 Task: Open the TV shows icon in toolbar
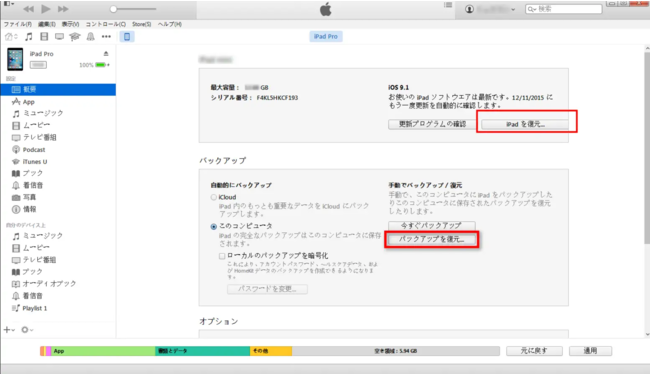click(59, 37)
